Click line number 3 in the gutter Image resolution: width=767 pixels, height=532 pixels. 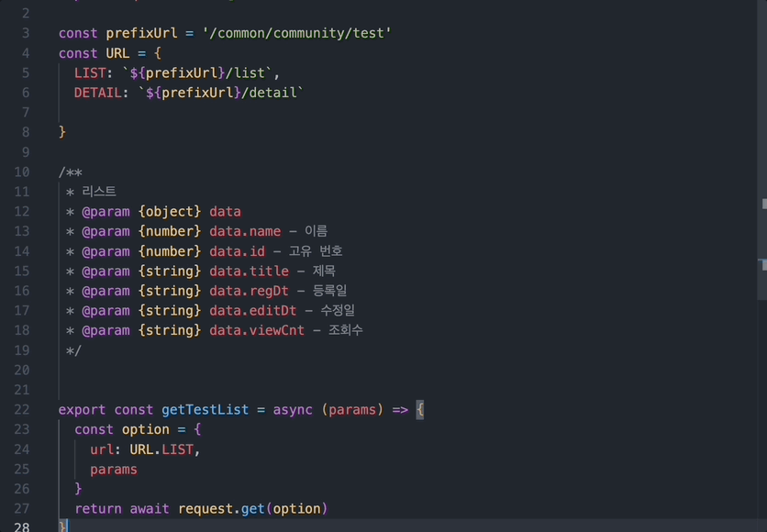(26, 33)
